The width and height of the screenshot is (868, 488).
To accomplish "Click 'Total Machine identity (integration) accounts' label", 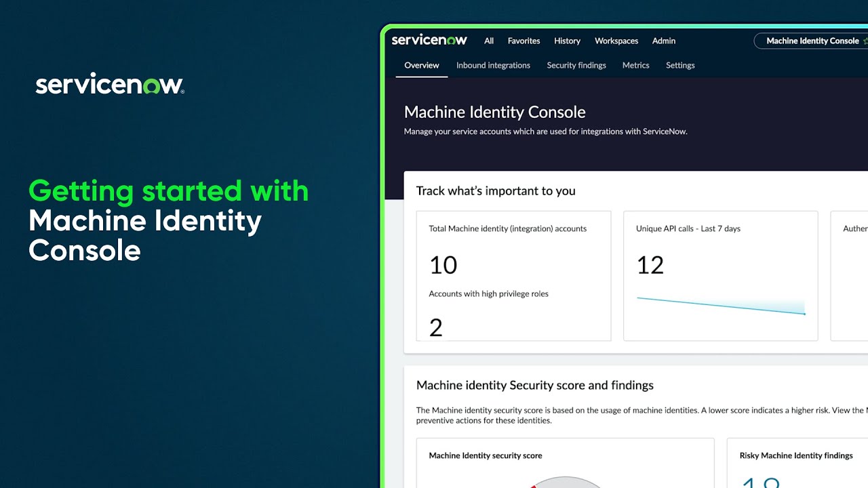I will tap(508, 228).
